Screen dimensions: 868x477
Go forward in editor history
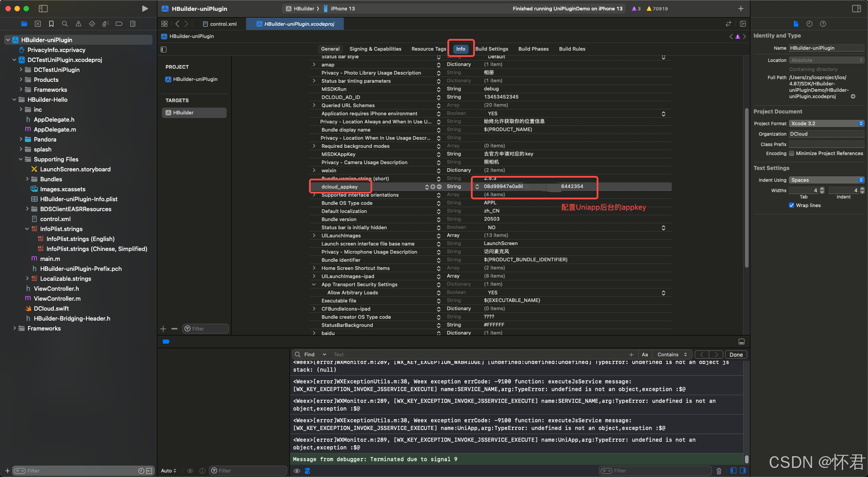pyautogui.click(x=186, y=24)
